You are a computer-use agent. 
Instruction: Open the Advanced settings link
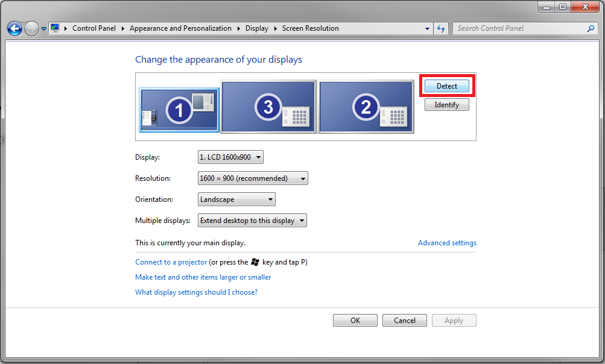tap(447, 243)
